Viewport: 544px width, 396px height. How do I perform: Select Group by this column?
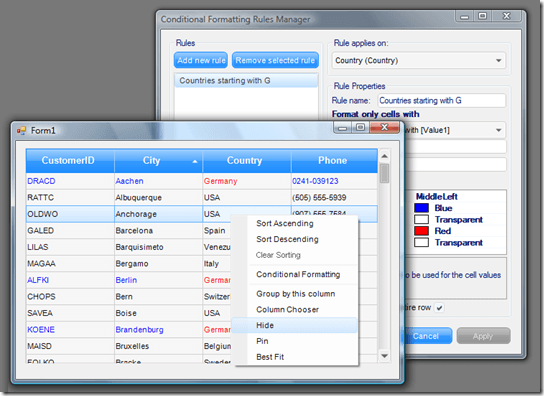pyautogui.click(x=296, y=294)
